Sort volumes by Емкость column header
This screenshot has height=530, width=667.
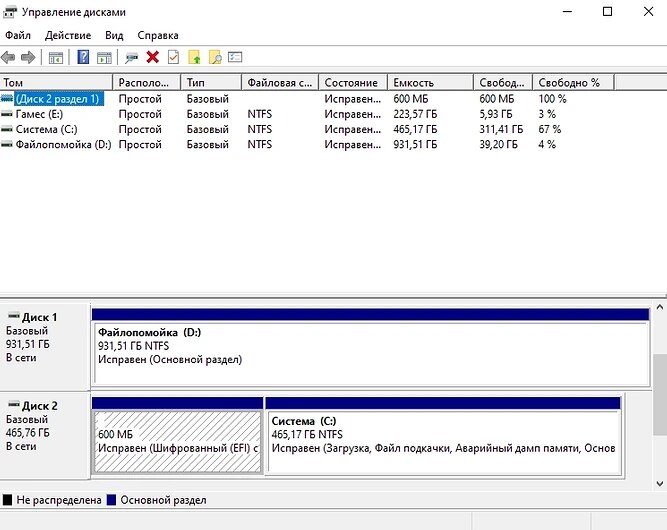[x=430, y=83]
